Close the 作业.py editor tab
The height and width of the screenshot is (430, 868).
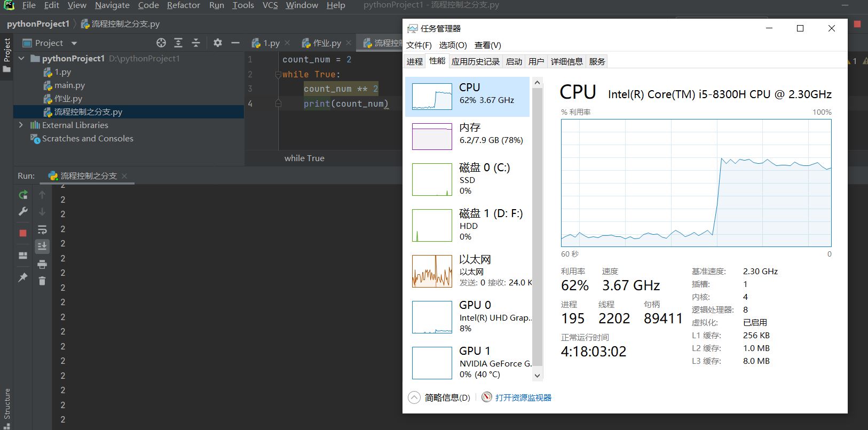349,43
